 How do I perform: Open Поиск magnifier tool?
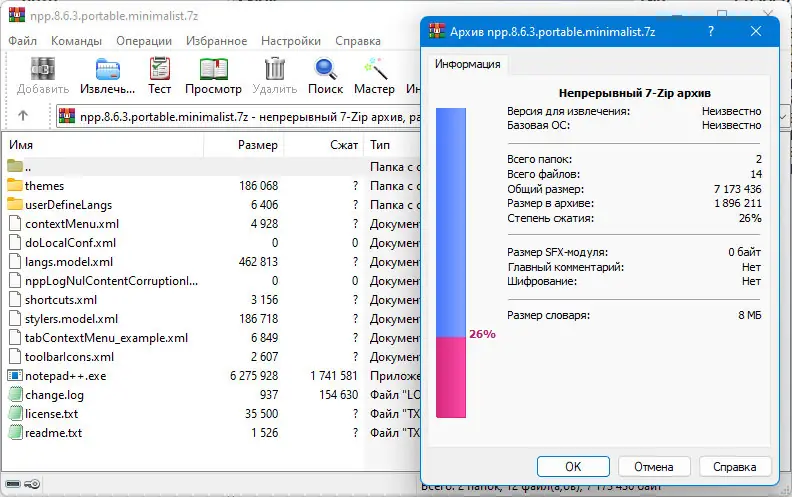325,69
